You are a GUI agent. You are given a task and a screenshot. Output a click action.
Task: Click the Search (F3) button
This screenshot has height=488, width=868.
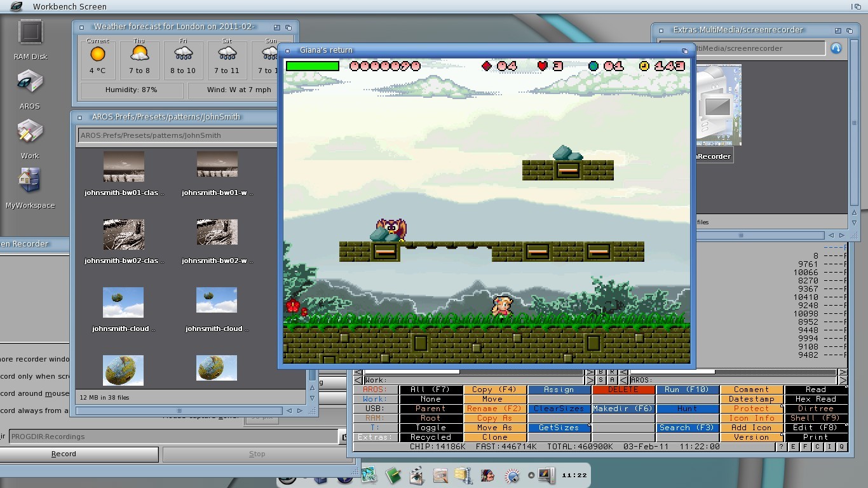pyautogui.click(x=687, y=428)
